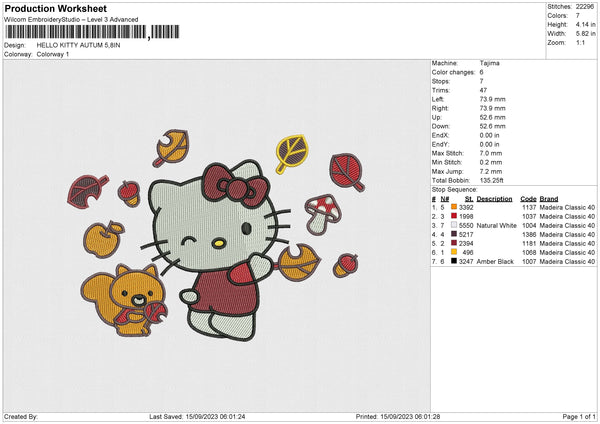Click the Max Stitch value 7.0 mm
This screenshot has width=600, height=424.
point(491,153)
